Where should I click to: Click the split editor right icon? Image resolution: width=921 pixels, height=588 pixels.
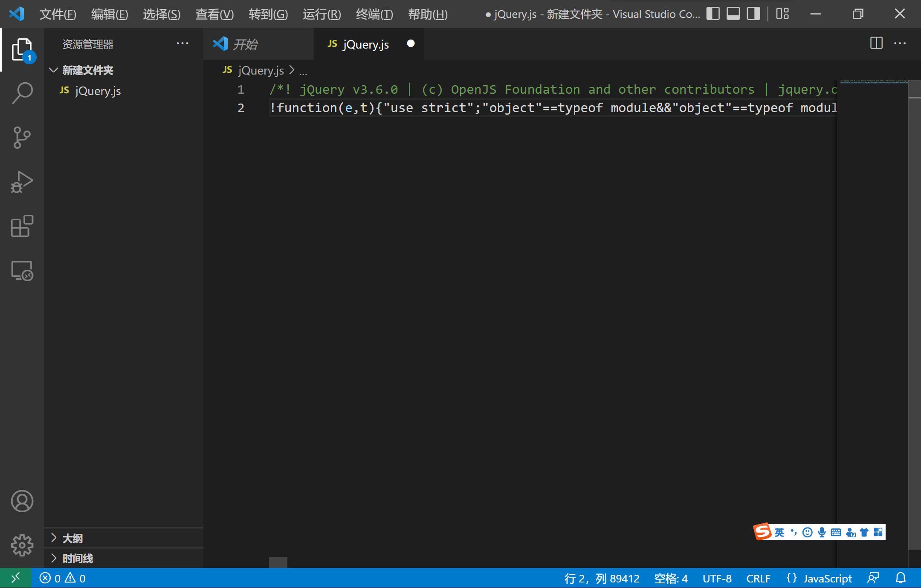876,43
